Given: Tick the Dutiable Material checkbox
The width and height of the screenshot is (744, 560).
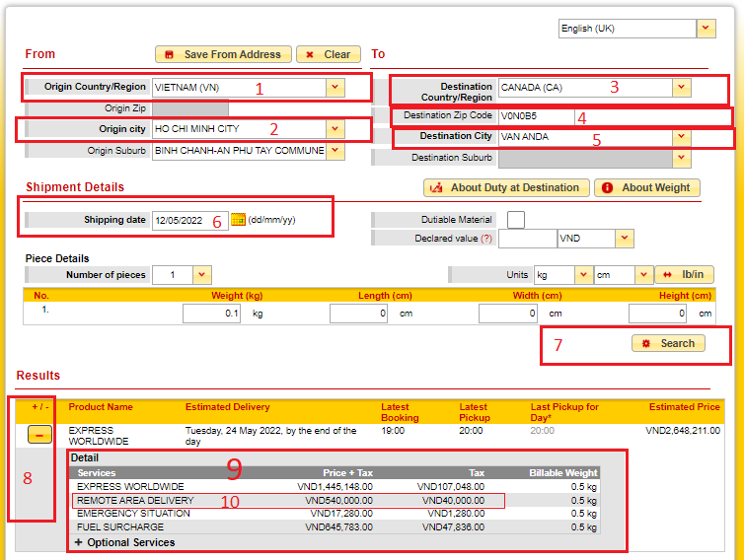Looking at the screenshot, I should (515, 219).
